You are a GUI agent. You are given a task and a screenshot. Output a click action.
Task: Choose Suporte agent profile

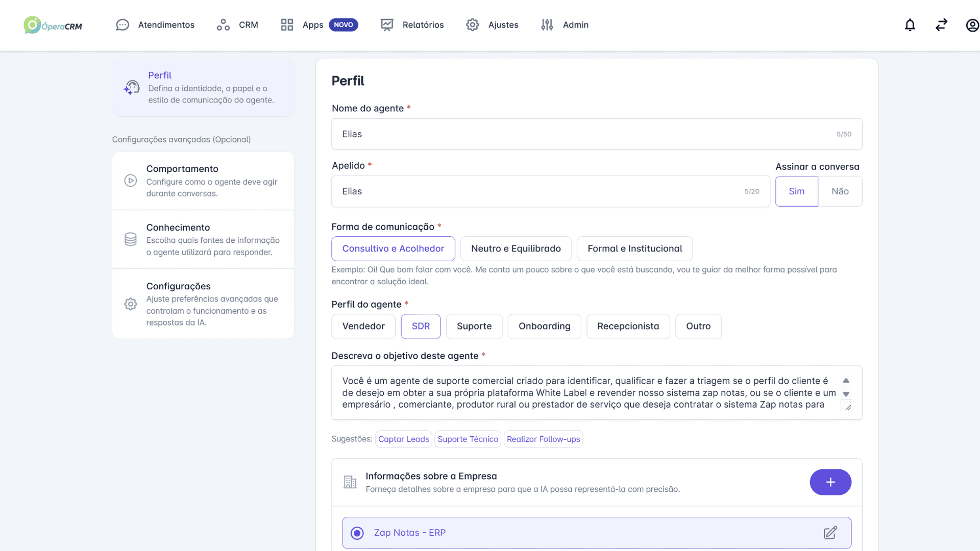pyautogui.click(x=474, y=327)
